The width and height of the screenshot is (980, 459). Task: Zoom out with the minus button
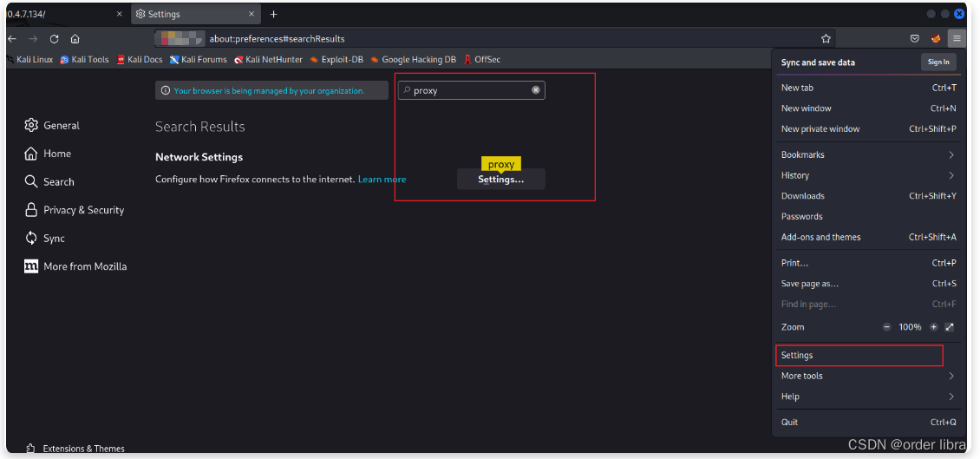pos(886,327)
